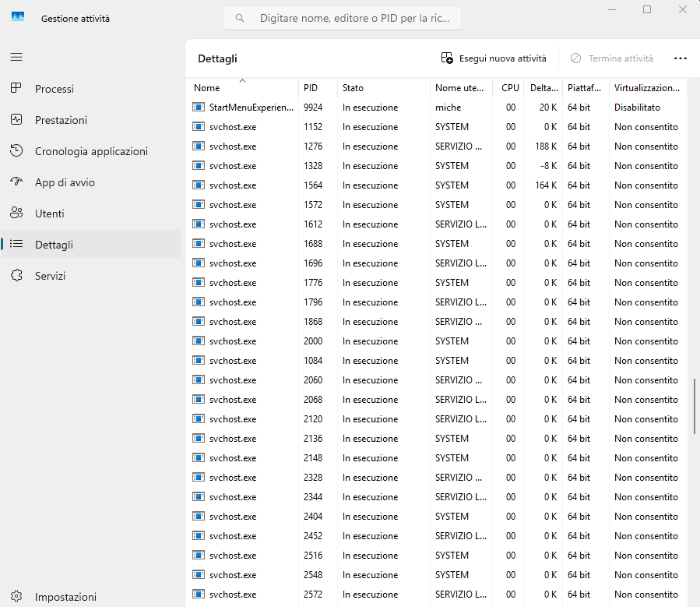700x607 pixels.
Task: Select the svchost.exe row with PID 1612
Action: 438,224
